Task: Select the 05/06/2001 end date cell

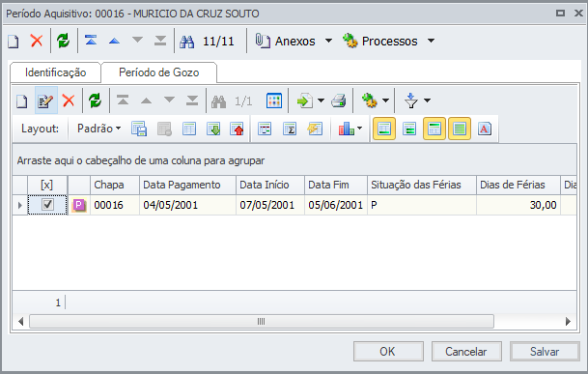Action: pos(336,205)
